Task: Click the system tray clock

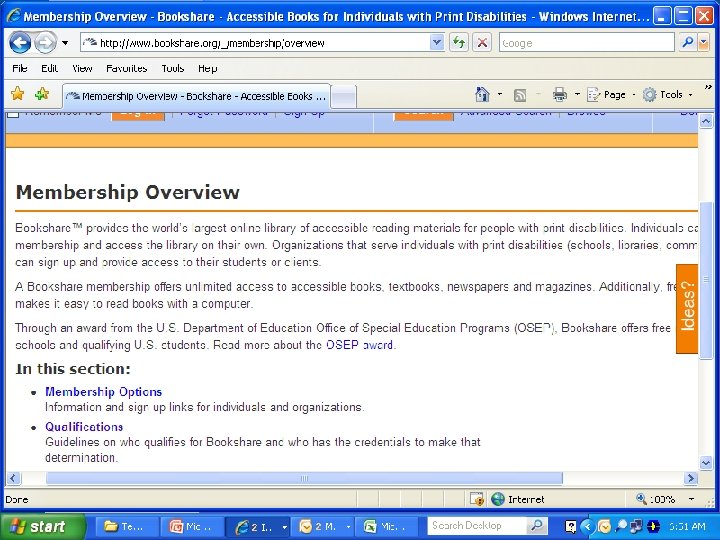Action: click(x=686, y=526)
